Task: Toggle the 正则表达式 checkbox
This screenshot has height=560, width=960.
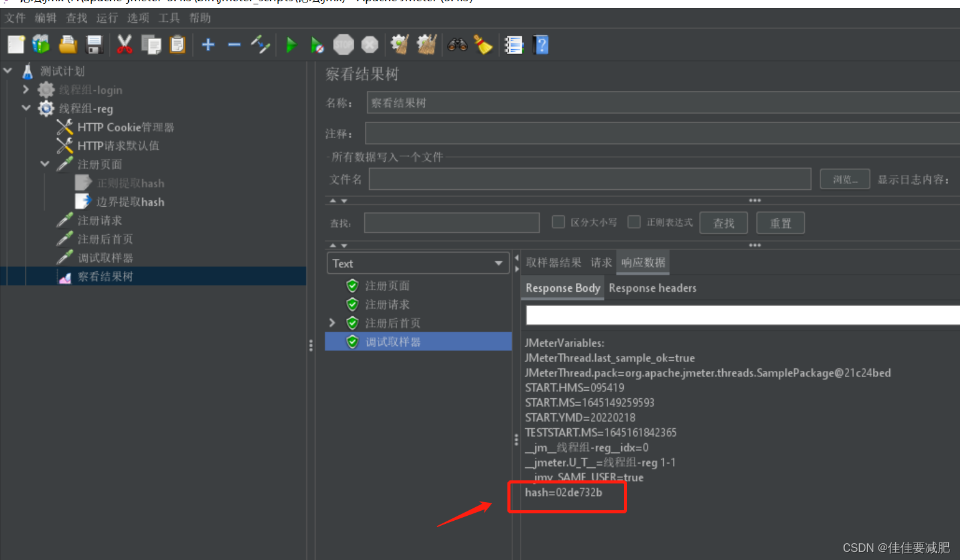Action: tap(634, 222)
